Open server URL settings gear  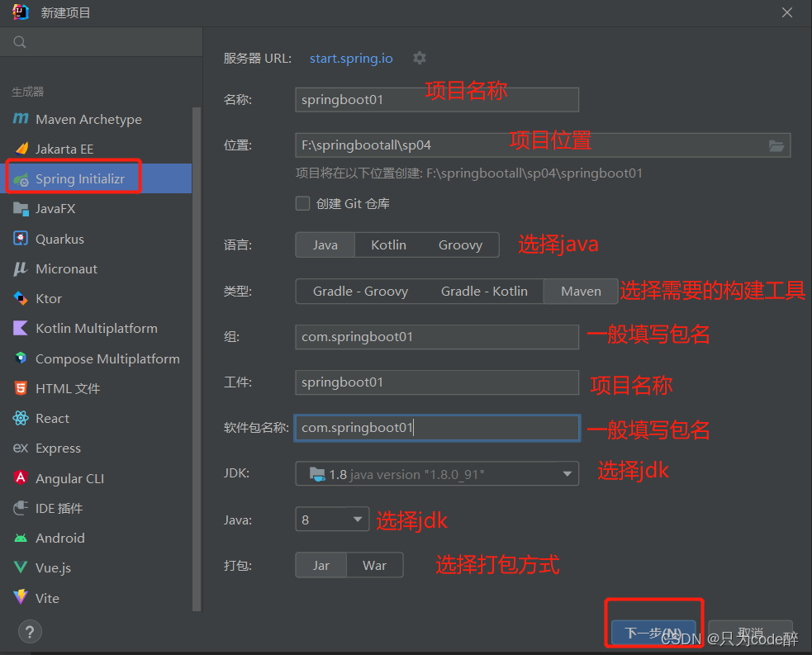coord(420,58)
